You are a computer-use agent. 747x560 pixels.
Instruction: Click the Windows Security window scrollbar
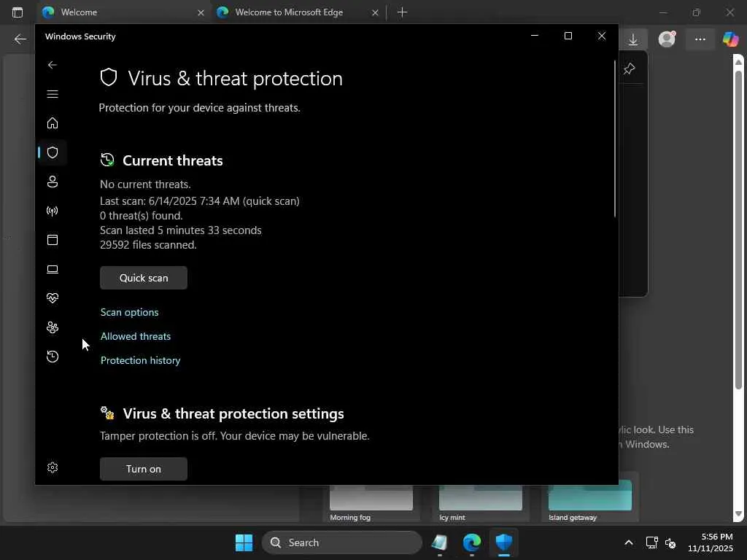(614, 139)
